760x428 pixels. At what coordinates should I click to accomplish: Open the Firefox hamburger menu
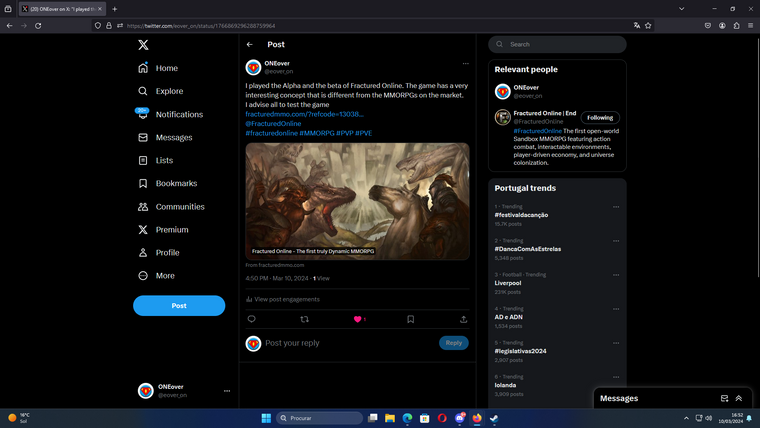[x=750, y=26]
